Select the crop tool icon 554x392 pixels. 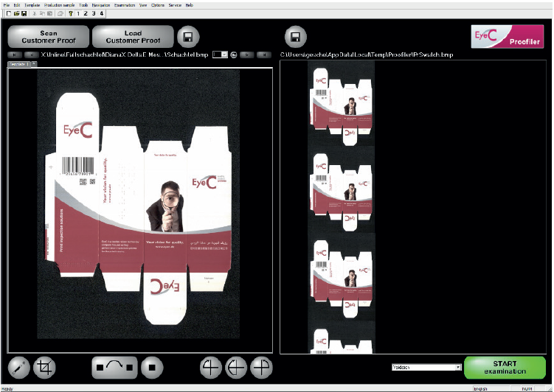(44, 368)
